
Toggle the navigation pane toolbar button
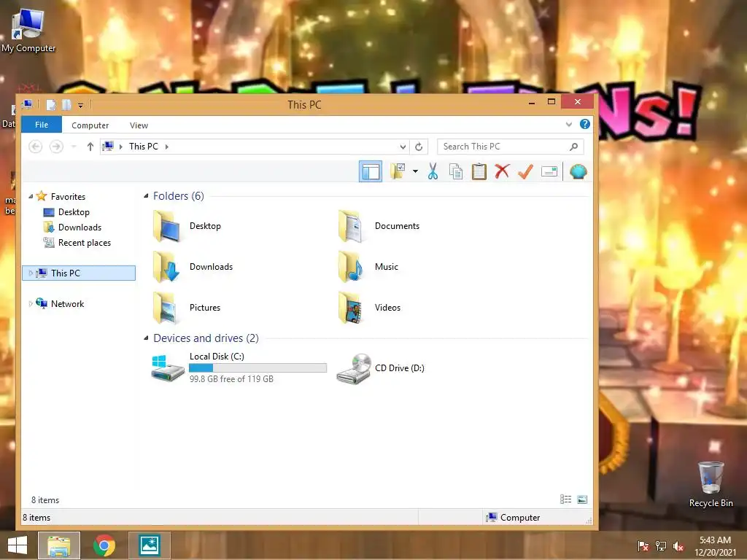pyautogui.click(x=370, y=171)
